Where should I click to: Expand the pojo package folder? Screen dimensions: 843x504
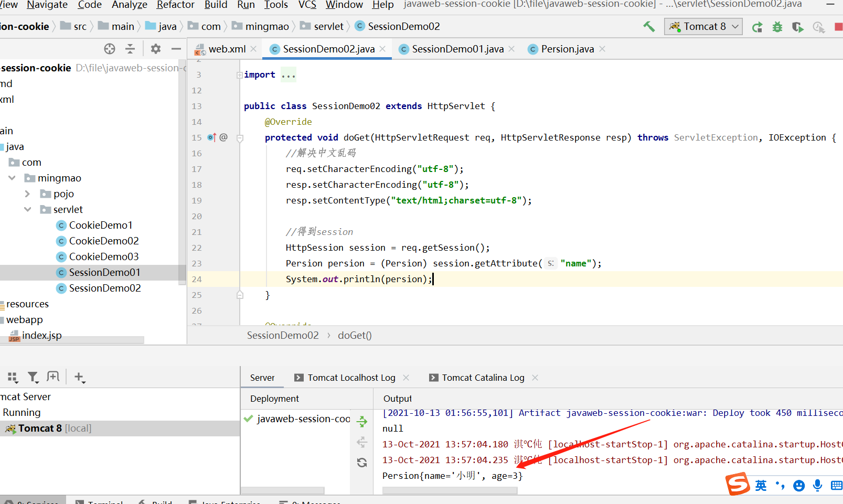click(x=27, y=194)
